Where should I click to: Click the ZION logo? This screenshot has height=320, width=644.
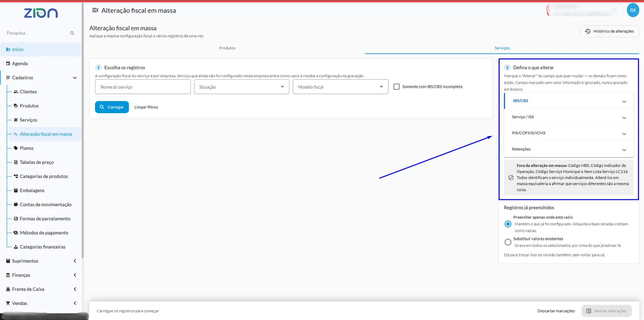coord(41,13)
